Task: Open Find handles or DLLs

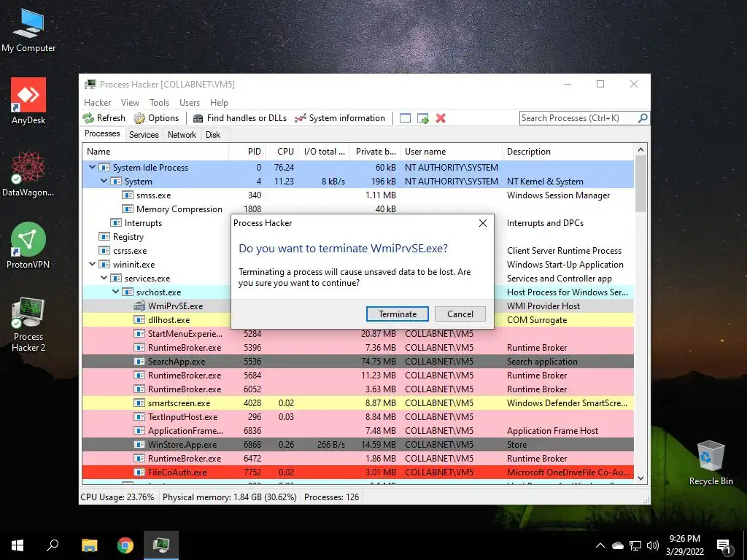Action: pos(240,118)
